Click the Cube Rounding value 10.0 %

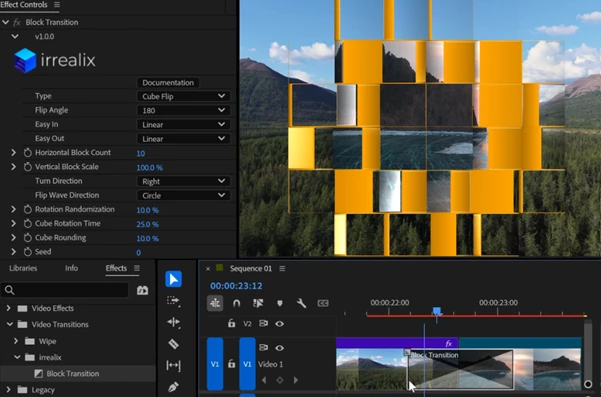(x=148, y=238)
